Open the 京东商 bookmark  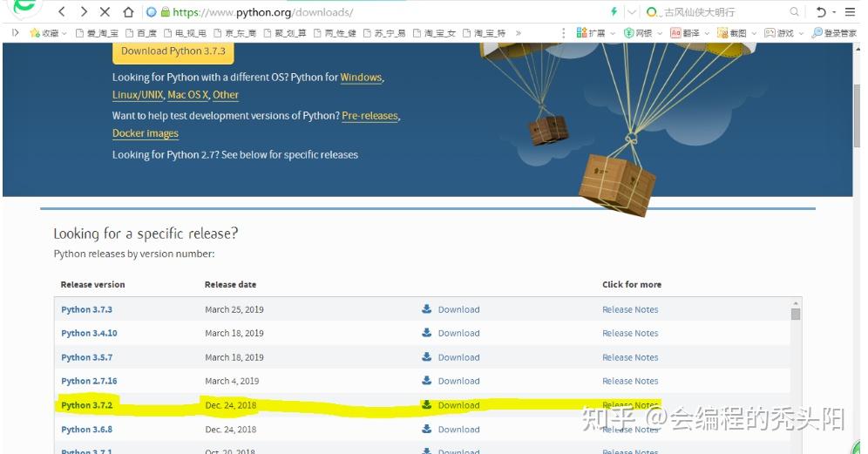(x=234, y=33)
